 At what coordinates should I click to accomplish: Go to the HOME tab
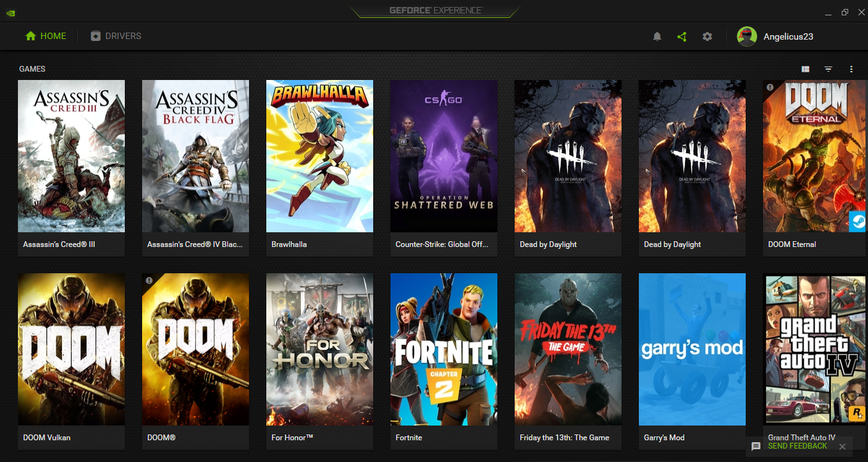coord(45,36)
